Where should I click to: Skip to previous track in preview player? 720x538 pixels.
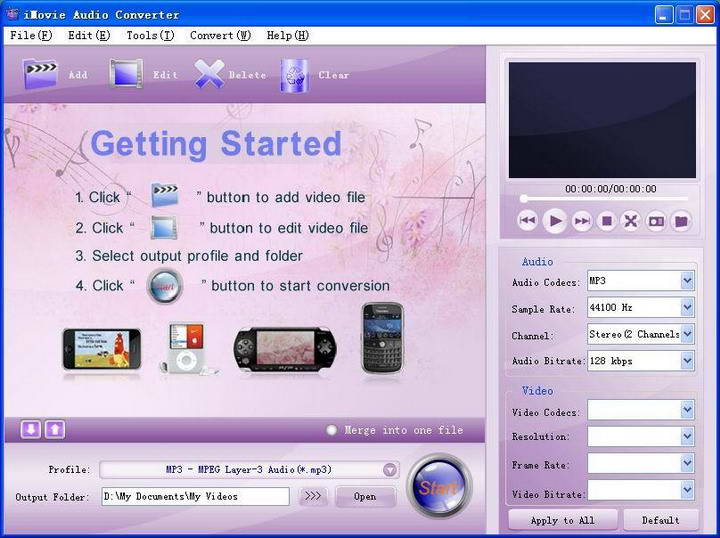click(x=528, y=221)
